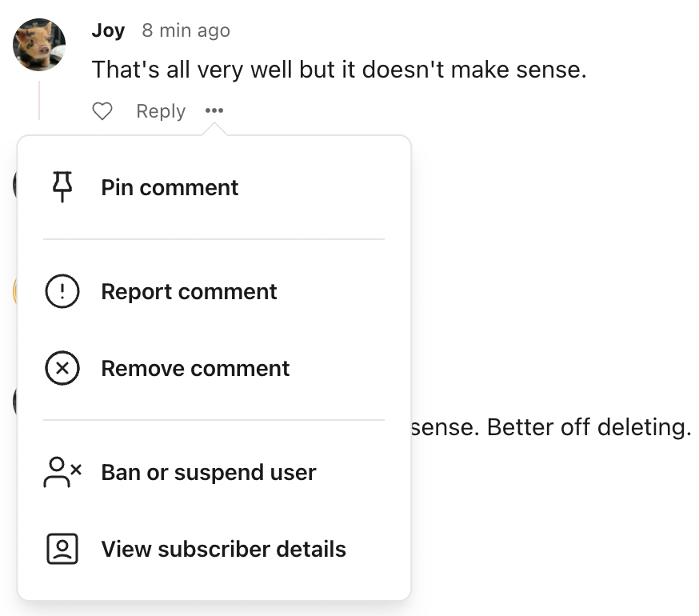Open Joy's profile via the name
This screenshot has height=616, width=699.
[x=108, y=30]
